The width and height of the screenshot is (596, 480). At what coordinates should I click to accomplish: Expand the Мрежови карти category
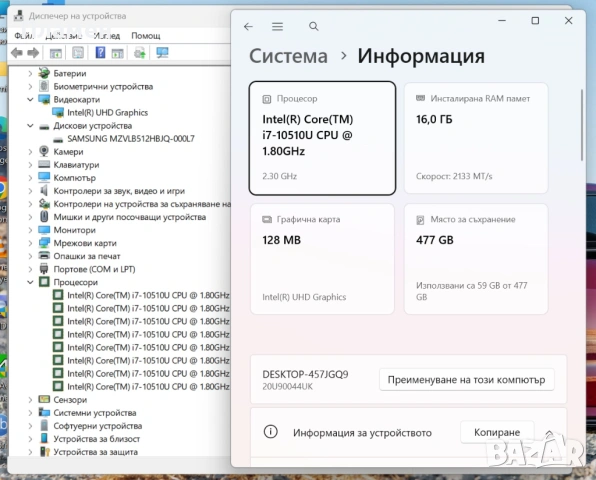[30, 243]
